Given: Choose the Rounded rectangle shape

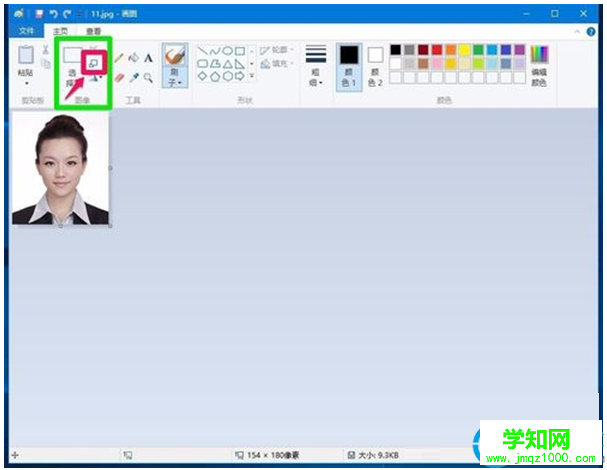Looking at the screenshot, I should tap(202, 63).
